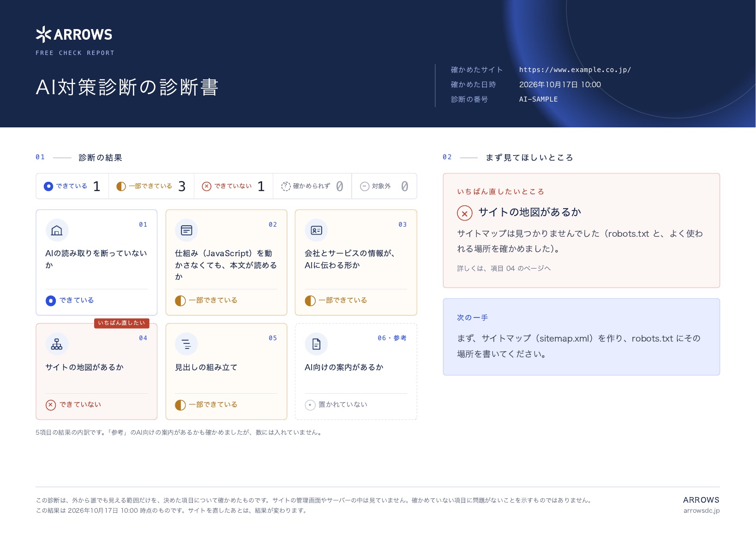Select the できていない 1 summary segment
The height and width of the screenshot is (534, 756).
(234, 186)
